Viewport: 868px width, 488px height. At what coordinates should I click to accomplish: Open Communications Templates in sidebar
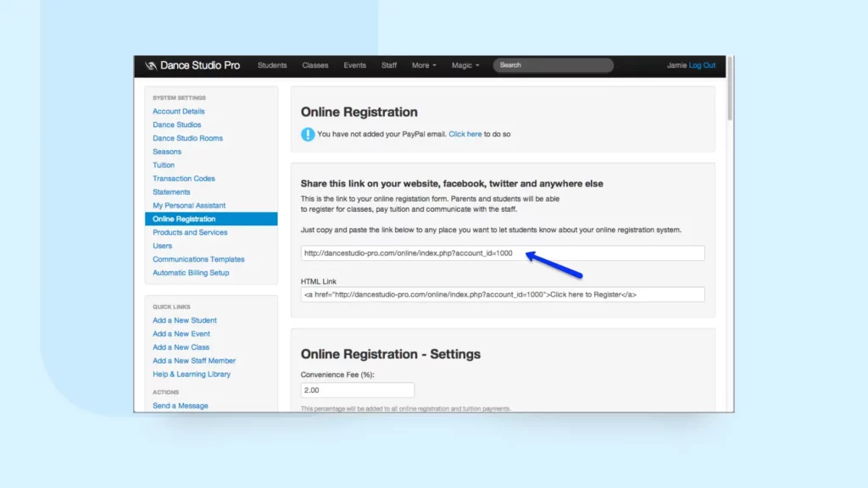coord(198,259)
